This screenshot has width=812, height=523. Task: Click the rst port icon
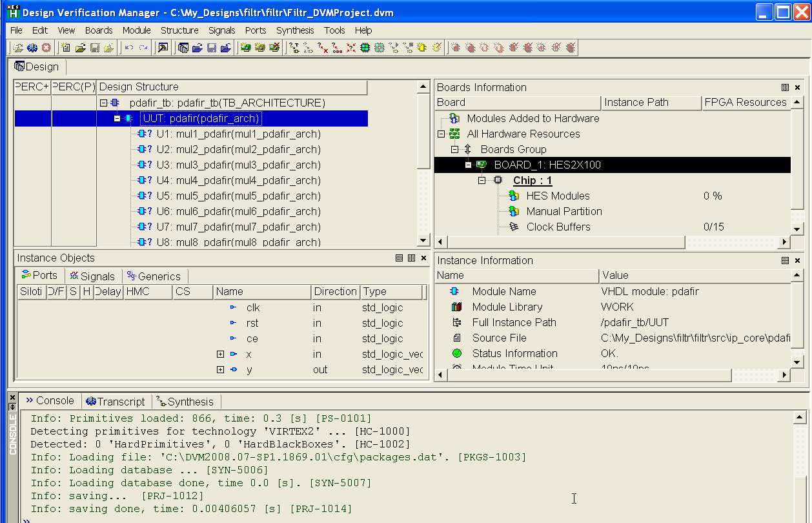(x=233, y=323)
